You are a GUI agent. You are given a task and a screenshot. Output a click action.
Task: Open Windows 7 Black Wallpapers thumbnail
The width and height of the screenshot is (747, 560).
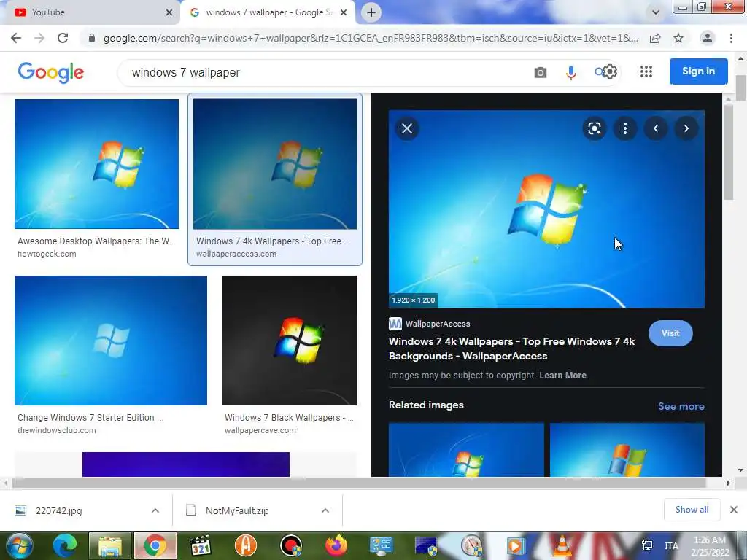[x=289, y=341]
